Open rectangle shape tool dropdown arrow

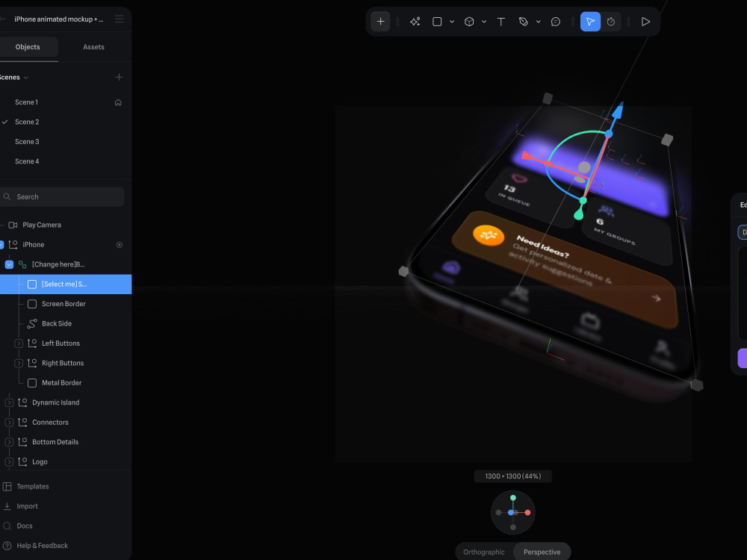[x=452, y=22]
